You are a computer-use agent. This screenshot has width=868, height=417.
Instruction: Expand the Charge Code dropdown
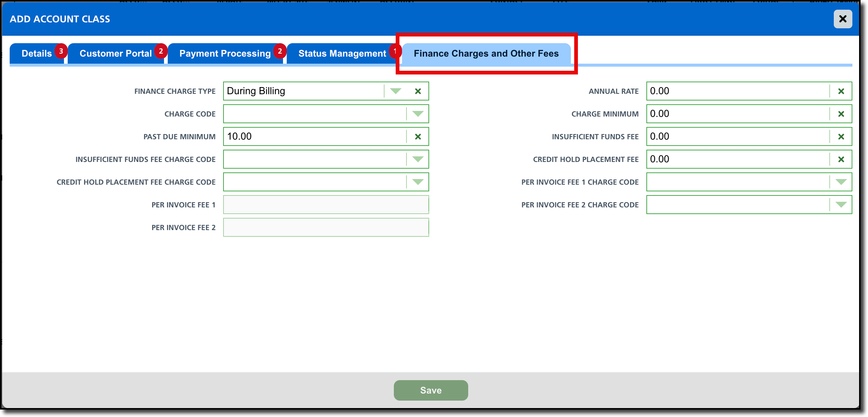418,114
